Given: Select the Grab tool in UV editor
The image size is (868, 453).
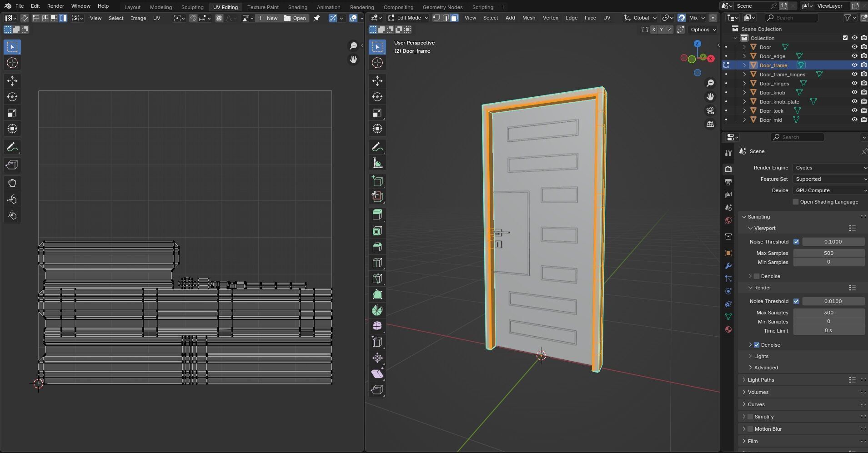Looking at the screenshot, I should click(x=12, y=183).
